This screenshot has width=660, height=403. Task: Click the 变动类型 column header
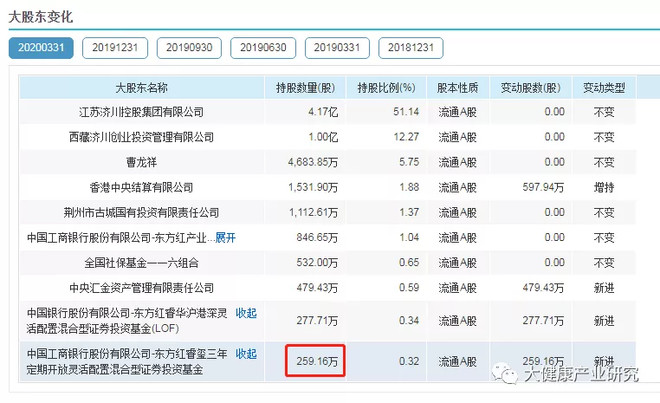(x=604, y=88)
